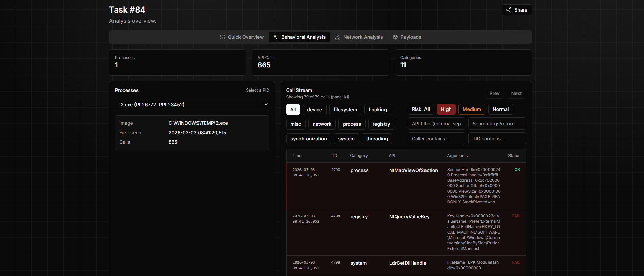Click the Categories count 11
The width and height of the screenshot is (644, 276).
403,65
